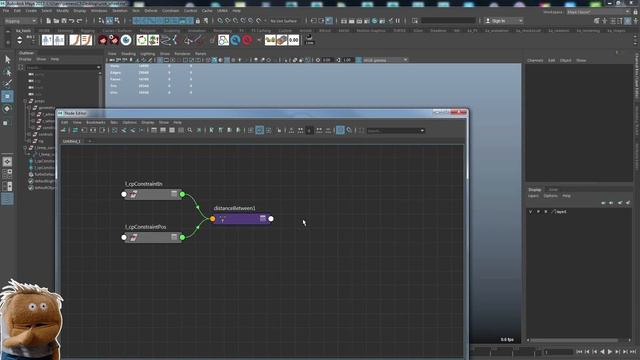
Task: Click the red circular shelf icon
Action: click(247, 40)
